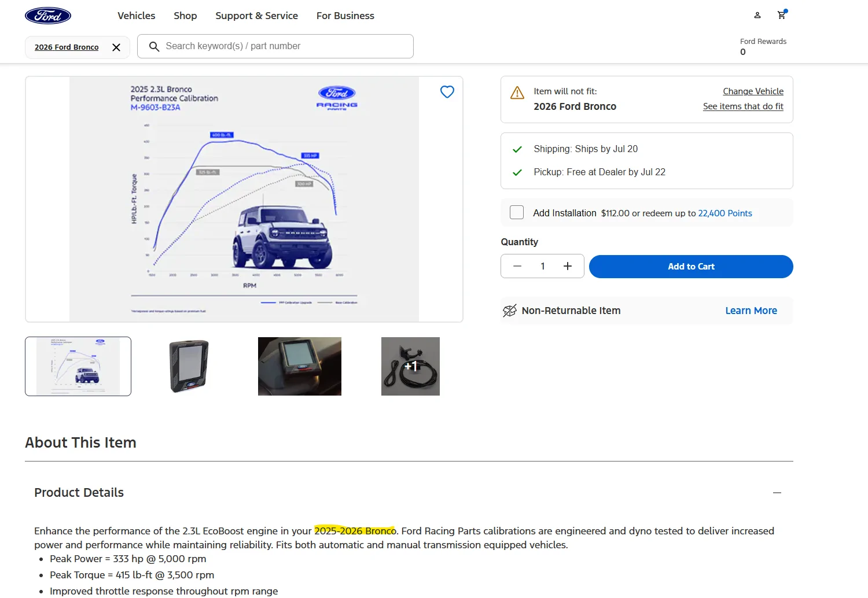The image size is (868, 598).
Task: Open the Support & Service menu
Action: 257,16
